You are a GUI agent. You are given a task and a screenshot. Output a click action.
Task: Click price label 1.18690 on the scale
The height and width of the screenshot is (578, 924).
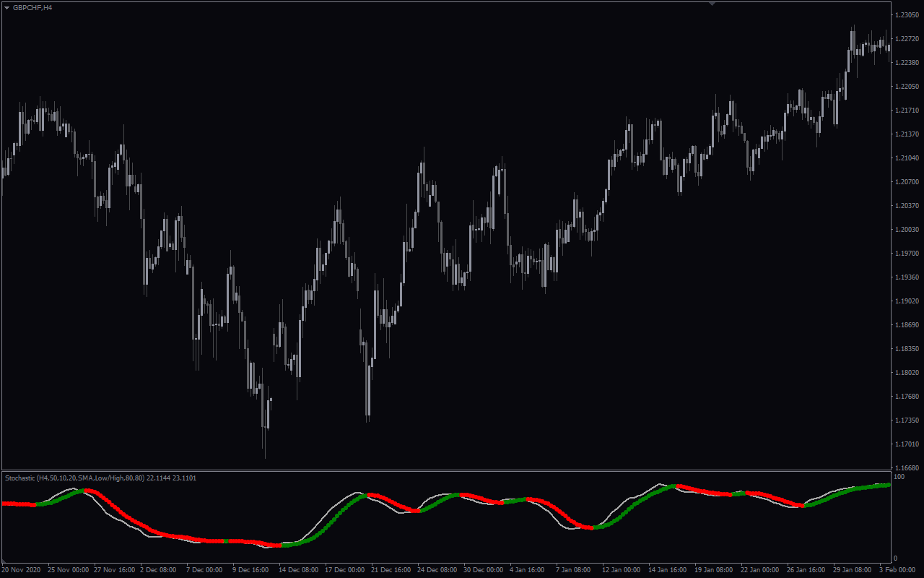point(907,324)
